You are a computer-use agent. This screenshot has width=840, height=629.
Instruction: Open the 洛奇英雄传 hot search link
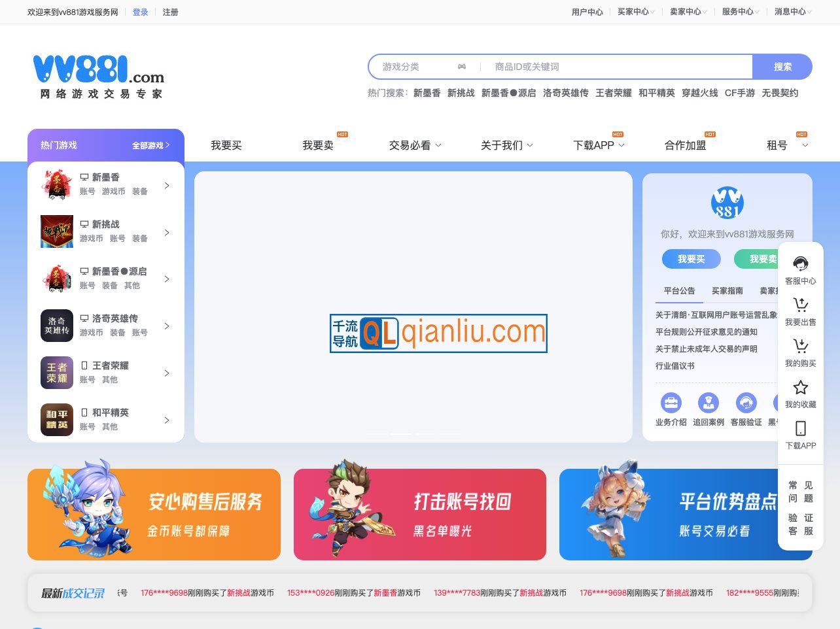(x=566, y=93)
